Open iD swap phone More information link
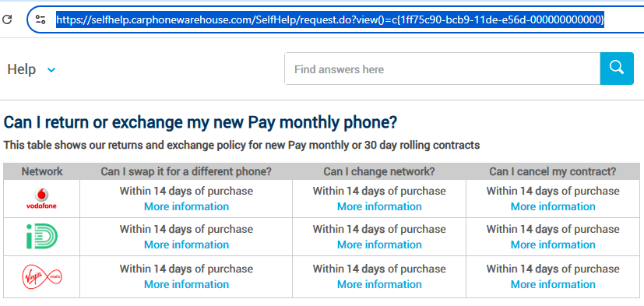This screenshot has height=306, width=644. (186, 244)
